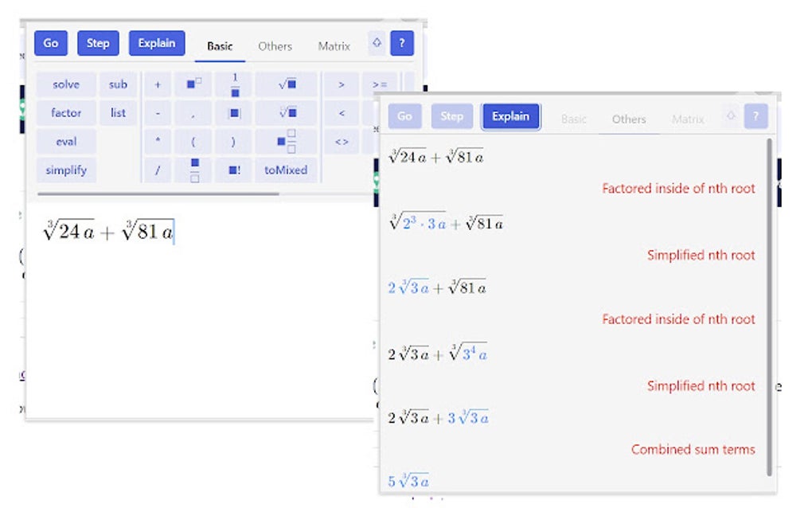Viewport: 812px width, 508px height.
Task: Select the square root template icon
Action: 287,84
